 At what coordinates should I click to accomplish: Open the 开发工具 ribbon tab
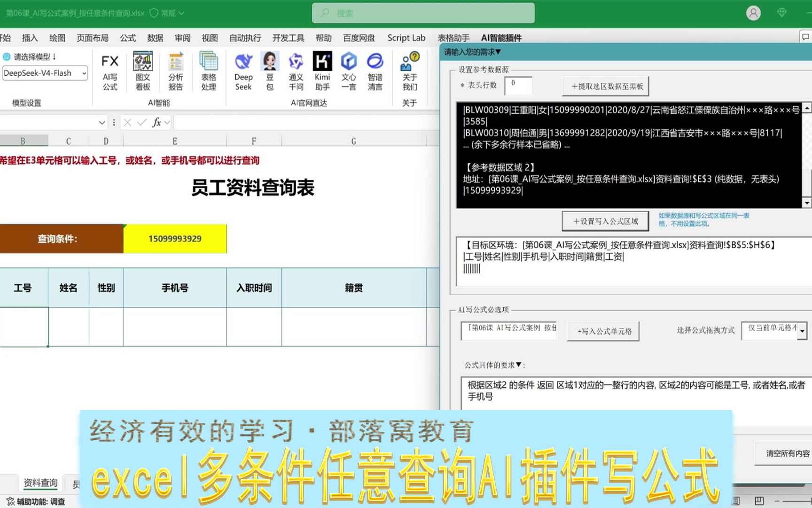[289, 38]
